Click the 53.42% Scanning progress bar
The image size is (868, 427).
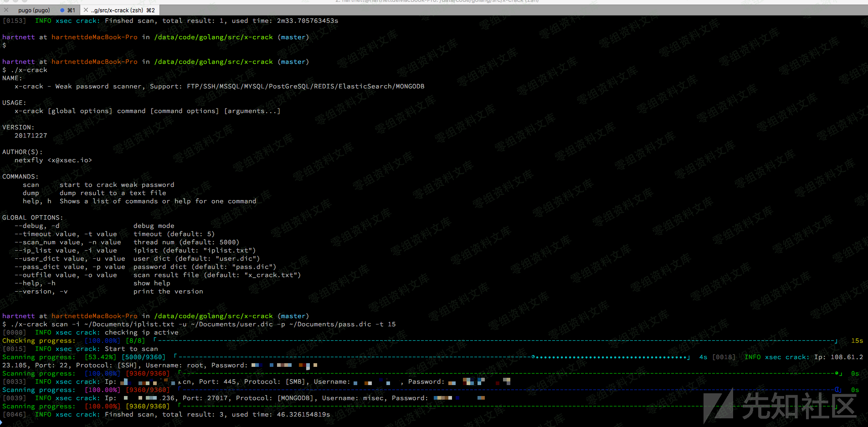pyautogui.click(x=431, y=357)
